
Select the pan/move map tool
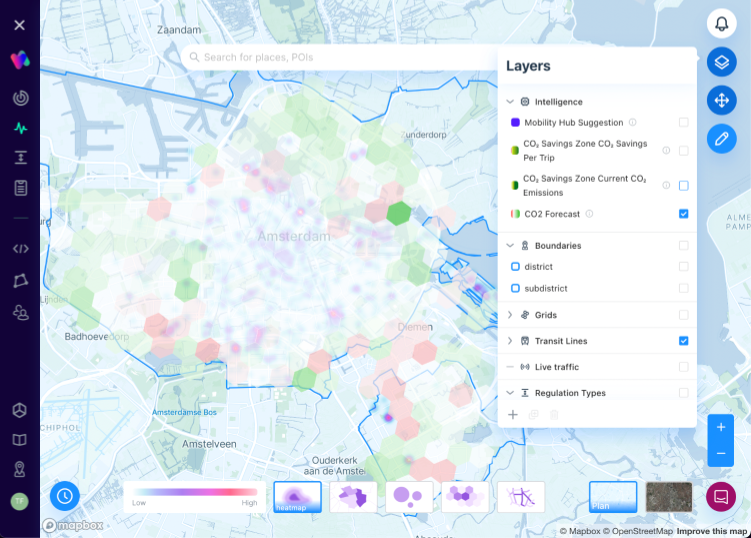click(721, 100)
